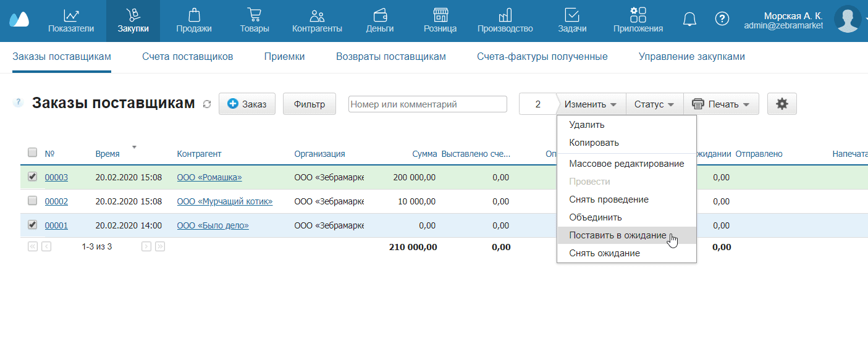Click the notifications bell icon

click(689, 19)
